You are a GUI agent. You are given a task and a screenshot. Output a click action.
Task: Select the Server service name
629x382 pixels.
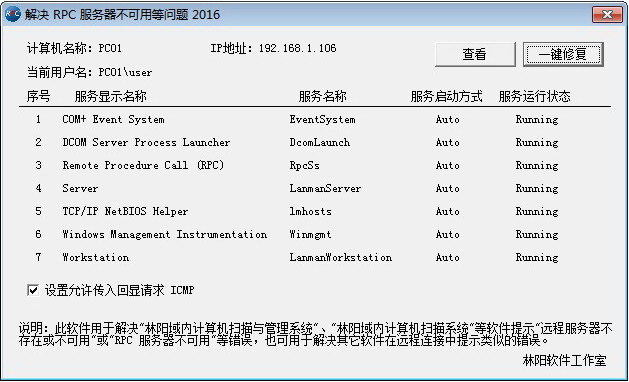pyautogui.click(x=80, y=188)
